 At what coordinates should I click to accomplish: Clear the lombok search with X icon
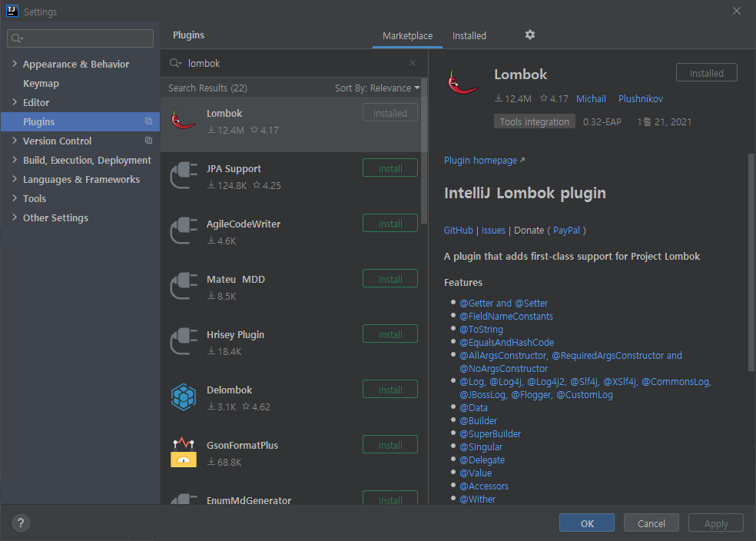pyautogui.click(x=413, y=63)
